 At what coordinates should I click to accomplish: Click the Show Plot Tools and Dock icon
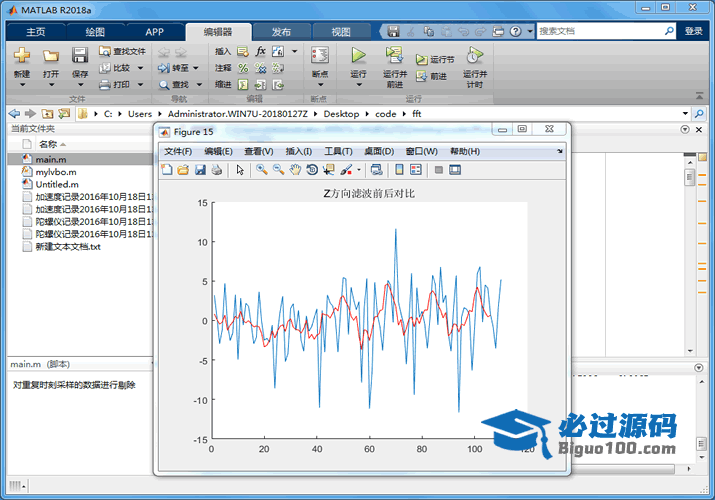[455, 170]
